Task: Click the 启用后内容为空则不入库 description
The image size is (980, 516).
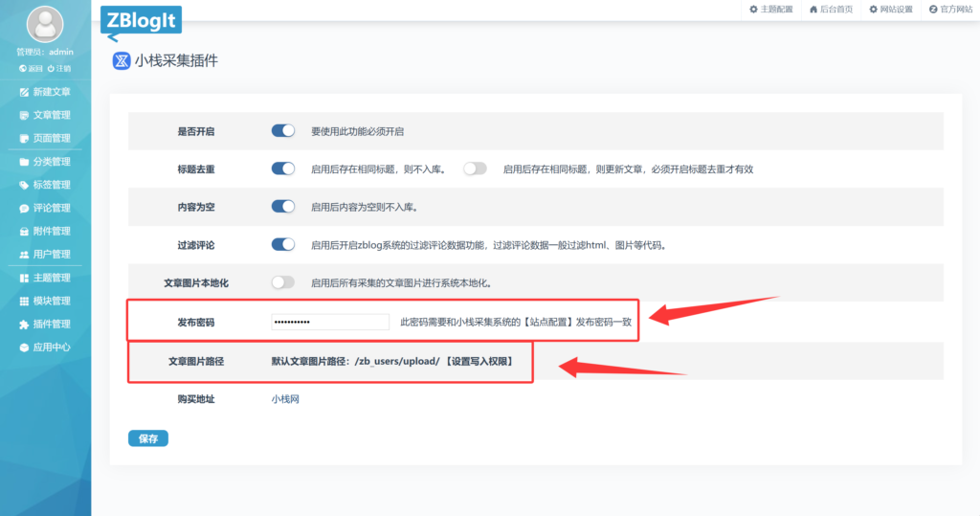Action: [x=365, y=207]
